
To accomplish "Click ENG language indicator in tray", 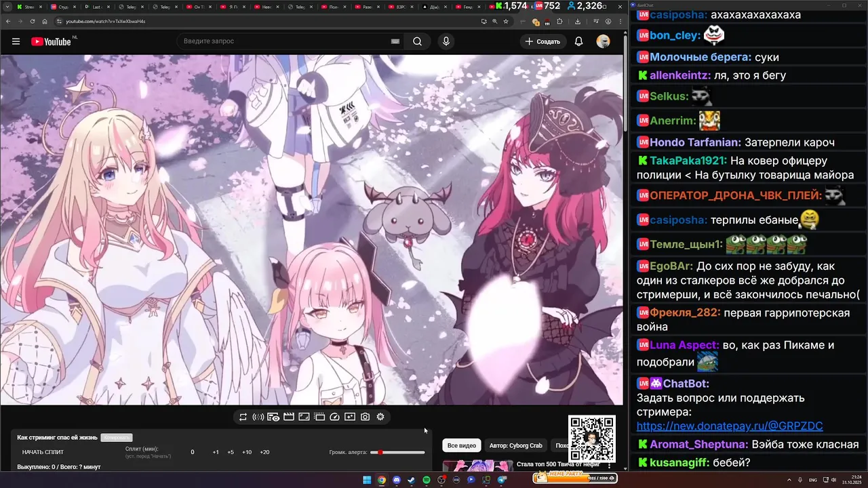I will (x=813, y=480).
